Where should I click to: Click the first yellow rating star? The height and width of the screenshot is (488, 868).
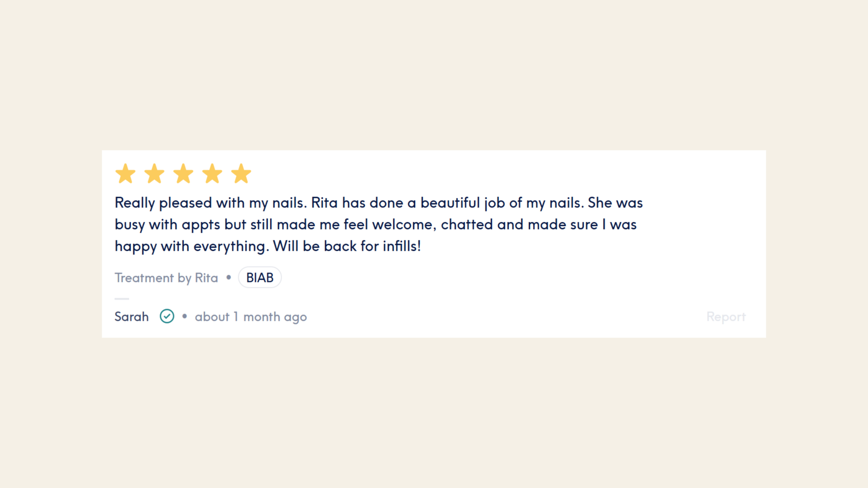pos(125,174)
